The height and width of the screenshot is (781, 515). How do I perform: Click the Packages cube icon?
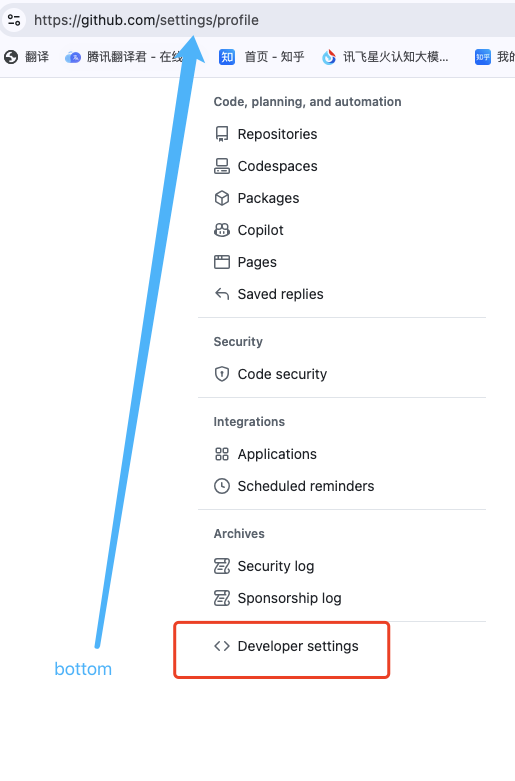coord(222,198)
